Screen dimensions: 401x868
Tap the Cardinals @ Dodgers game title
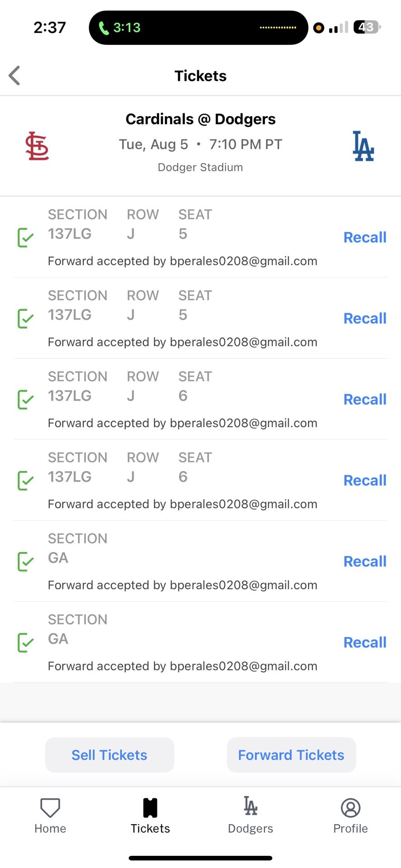click(200, 119)
